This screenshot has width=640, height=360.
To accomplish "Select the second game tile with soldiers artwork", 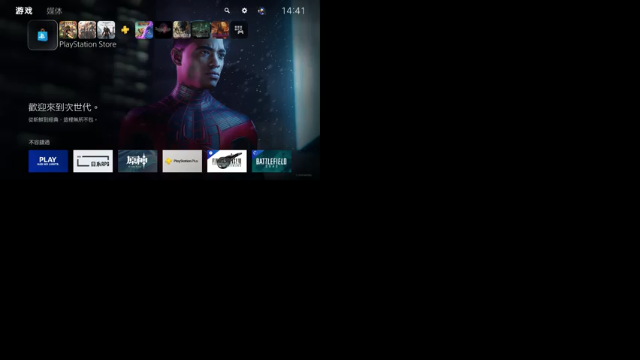I will point(87,30).
